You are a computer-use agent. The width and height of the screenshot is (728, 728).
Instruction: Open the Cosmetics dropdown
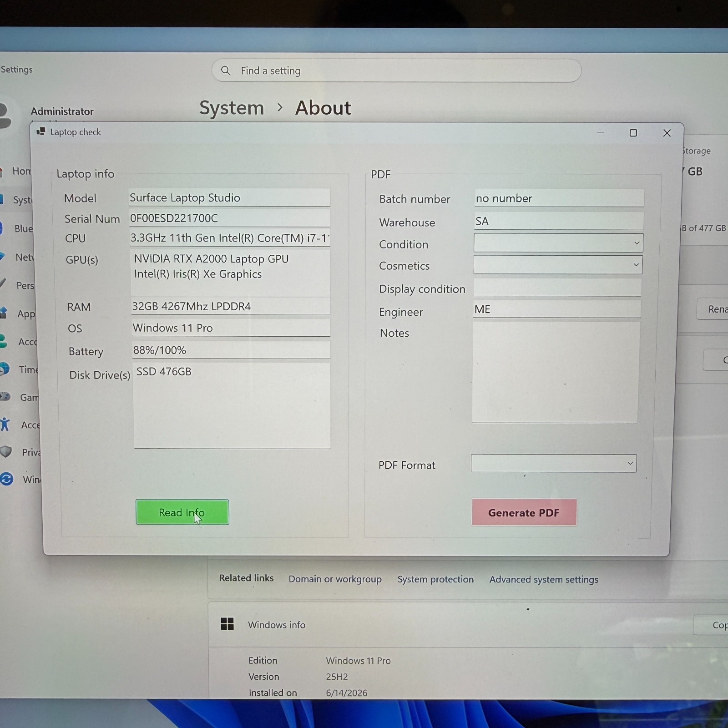click(558, 265)
